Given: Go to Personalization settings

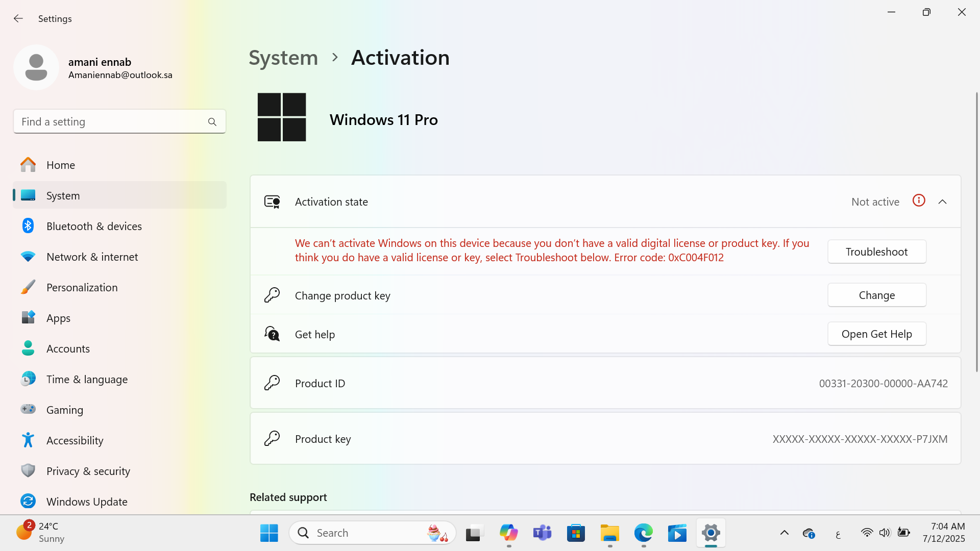Looking at the screenshot, I should tap(119, 287).
